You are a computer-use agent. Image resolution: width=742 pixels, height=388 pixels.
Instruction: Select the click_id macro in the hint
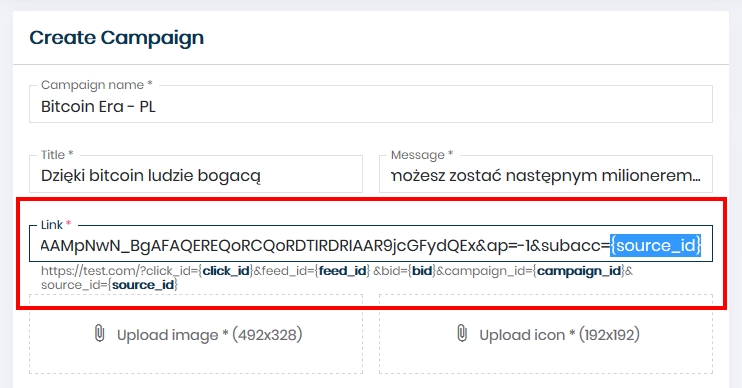pyautogui.click(x=226, y=271)
